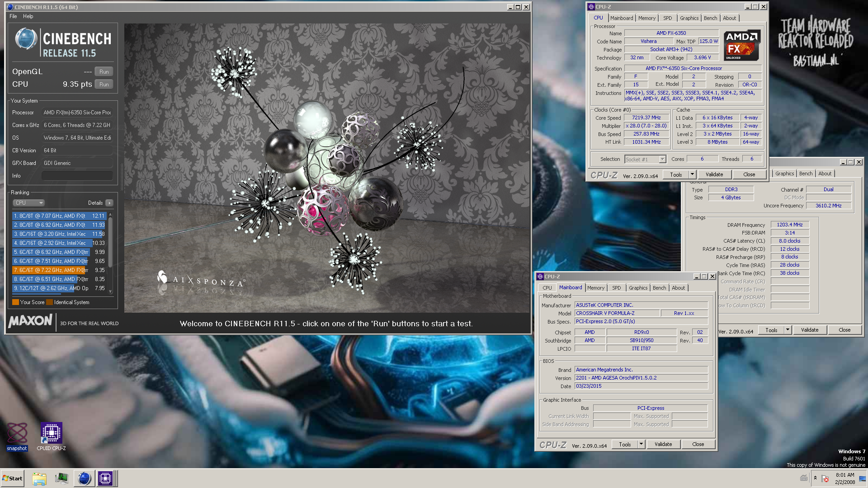Click the CPU-Z Mainboard window title icon
Image resolution: width=868 pixels, height=488 pixels.
tap(540, 277)
